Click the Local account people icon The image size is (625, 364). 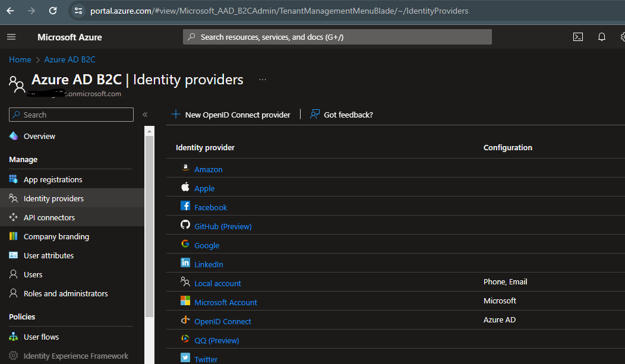click(185, 281)
